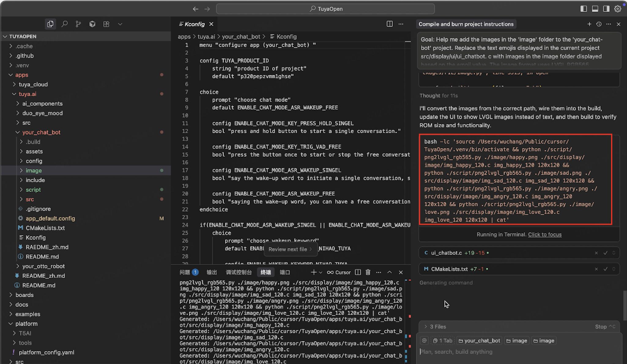627x364 pixels.
Task: Toggle the primary sidebar layout button
Action: 584,9
